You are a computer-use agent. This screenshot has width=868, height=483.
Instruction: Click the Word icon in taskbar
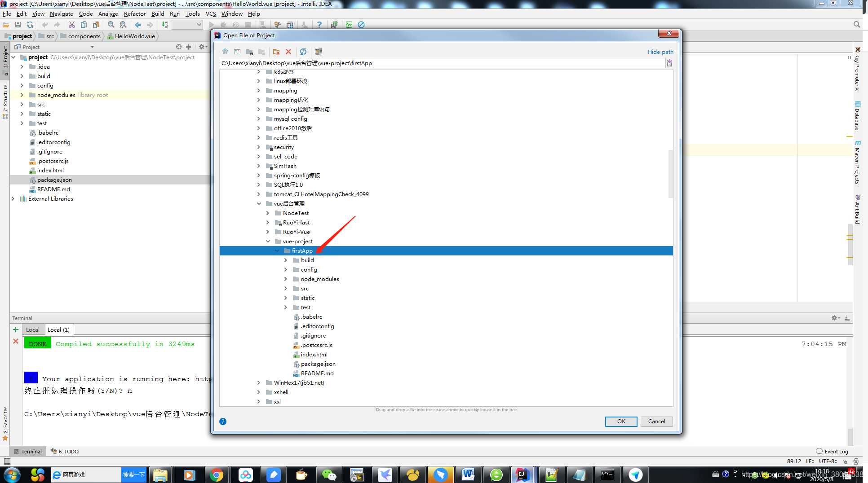coord(468,475)
